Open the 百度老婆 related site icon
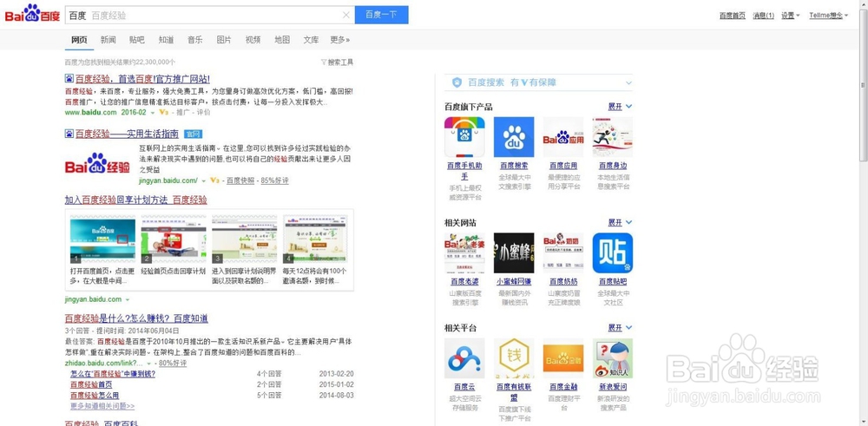This screenshot has width=868, height=426. coord(464,252)
